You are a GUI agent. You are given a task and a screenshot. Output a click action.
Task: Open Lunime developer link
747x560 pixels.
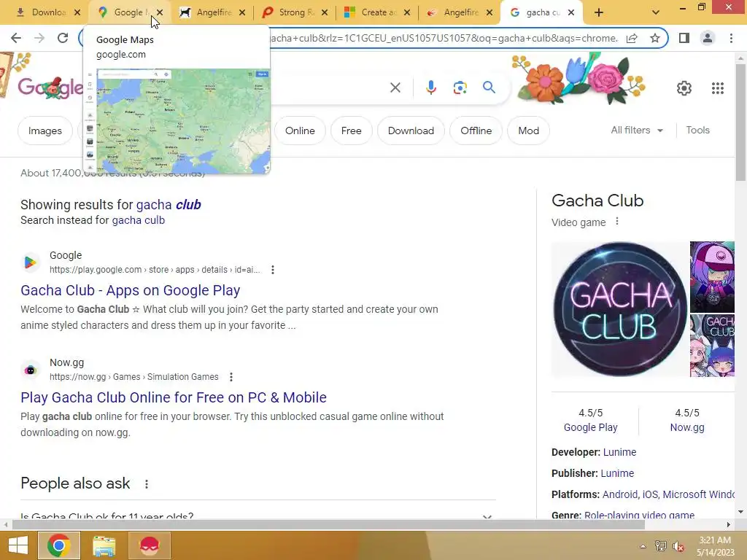(619, 452)
